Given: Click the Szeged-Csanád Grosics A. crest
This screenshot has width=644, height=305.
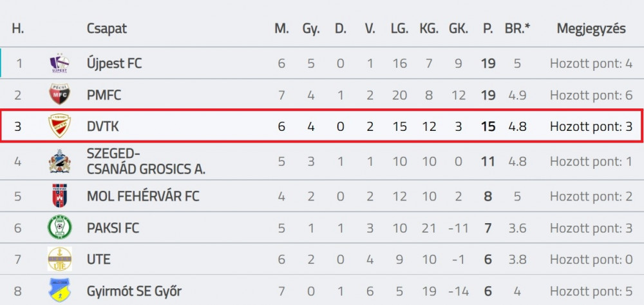Looking at the screenshot, I should pos(59,162).
